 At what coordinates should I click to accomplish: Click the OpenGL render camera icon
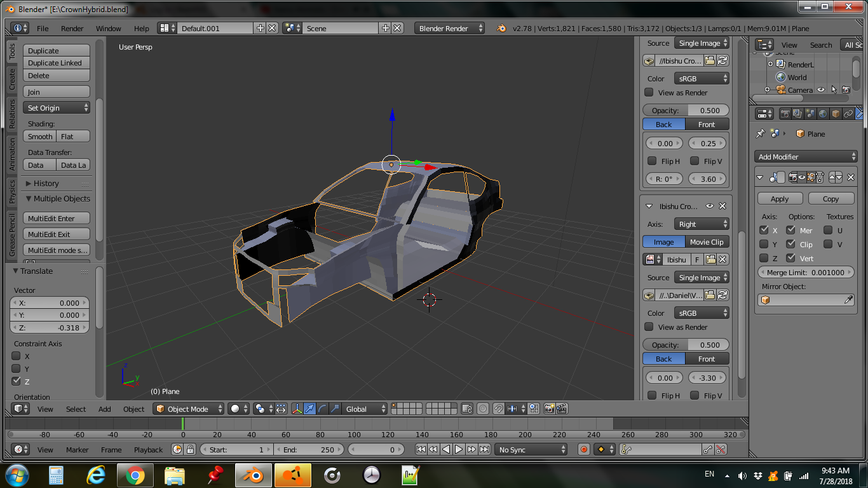[x=549, y=409]
